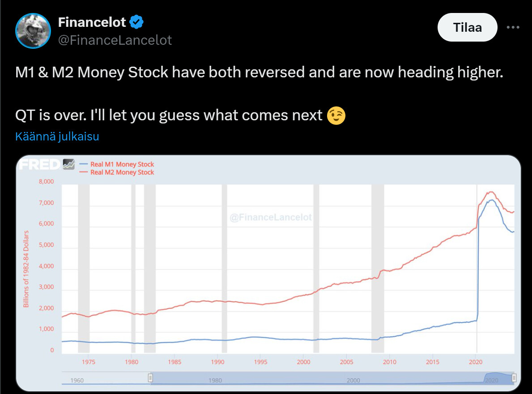Select the left range slider handle
The image size is (532, 394).
tap(150, 378)
